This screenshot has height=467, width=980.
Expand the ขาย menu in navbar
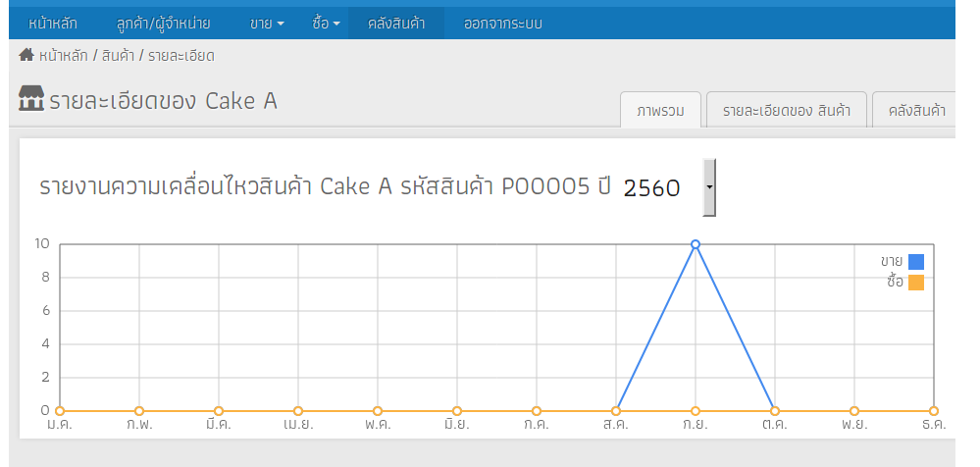[267, 24]
